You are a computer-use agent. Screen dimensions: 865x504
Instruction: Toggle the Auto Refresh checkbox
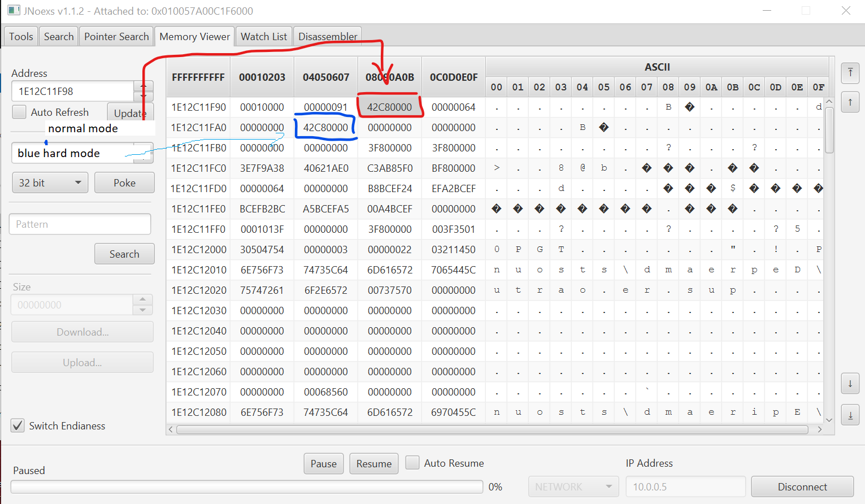[19, 112]
